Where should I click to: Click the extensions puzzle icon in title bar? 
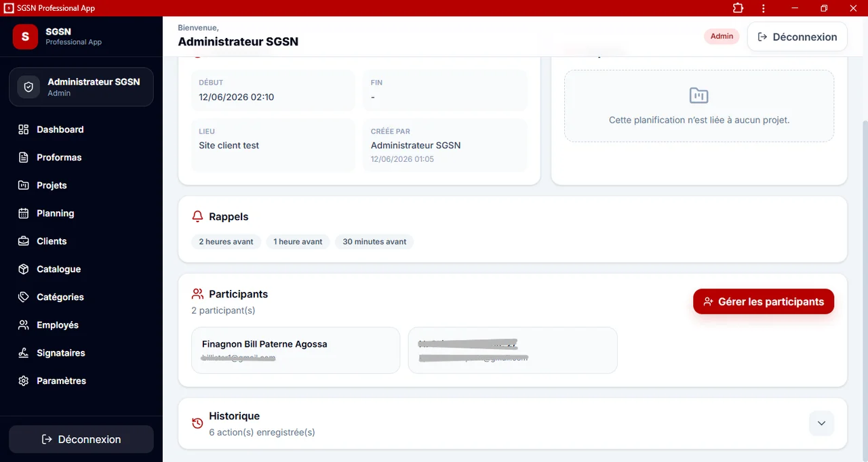point(738,8)
